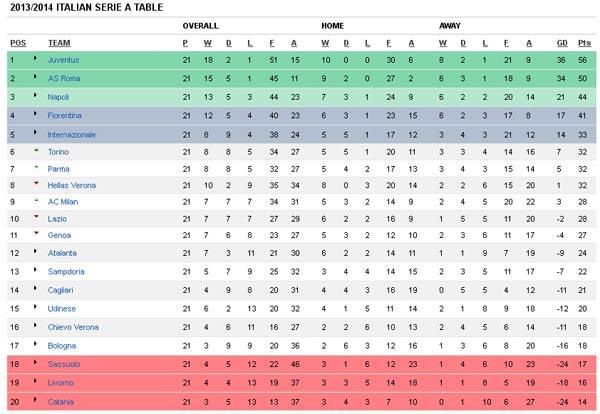Image resolution: width=600 pixels, height=414 pixels.
Task: Open the AS Roma team link
Action: tap(64, 78)
